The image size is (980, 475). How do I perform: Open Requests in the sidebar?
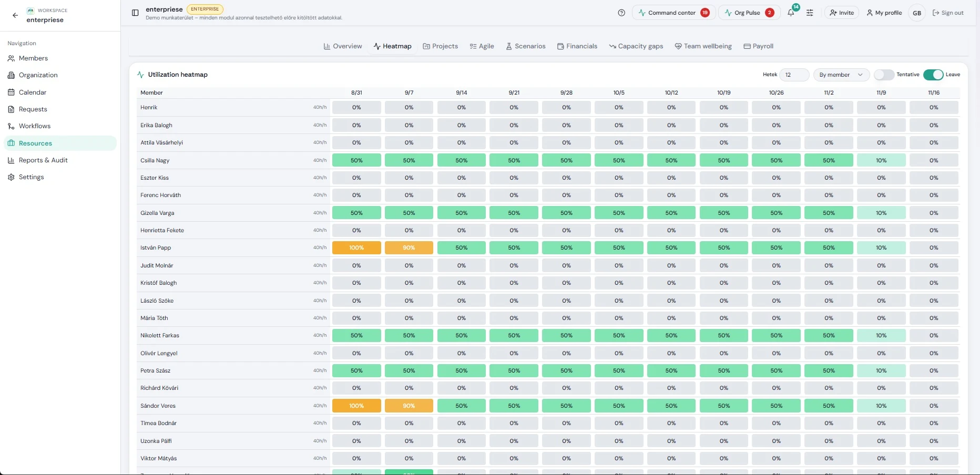60,109
